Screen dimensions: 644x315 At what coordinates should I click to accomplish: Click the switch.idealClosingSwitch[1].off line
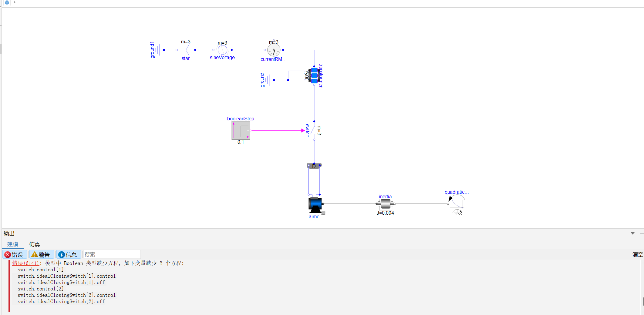pos(61,283)
